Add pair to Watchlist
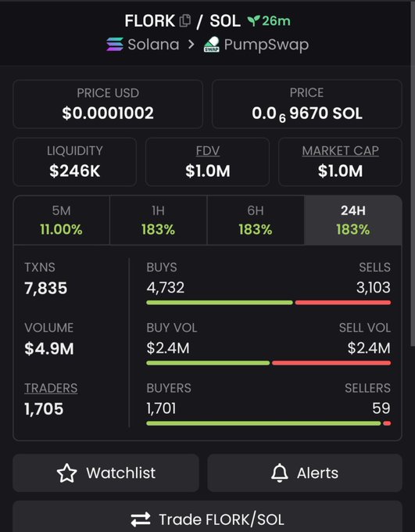Screen dimensions: 415x532 106,473
